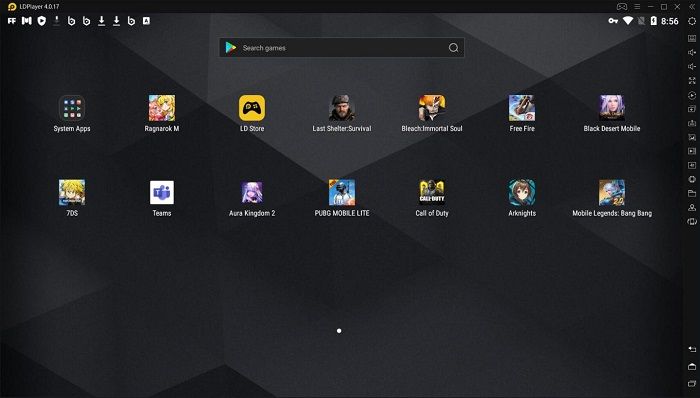Click the Wi-Fi status icon
Viewport: 700px width, 398px height.
[x=628, y=21]
